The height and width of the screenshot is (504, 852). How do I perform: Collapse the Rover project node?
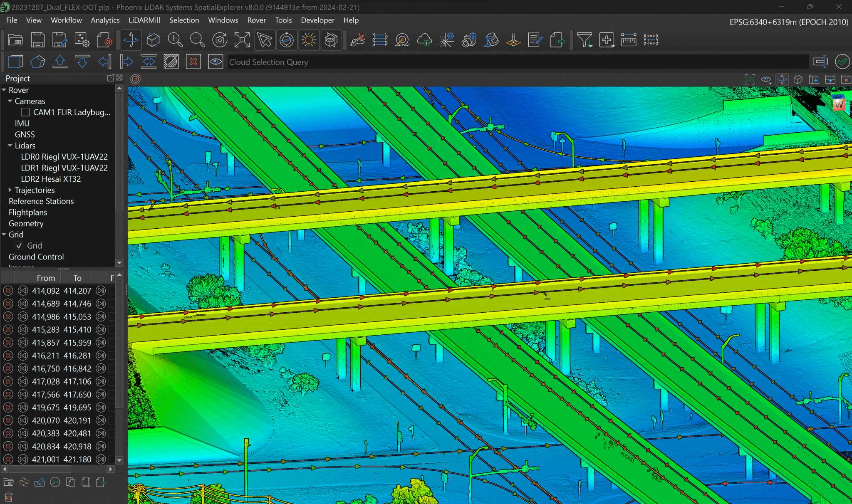click(4, 90)
